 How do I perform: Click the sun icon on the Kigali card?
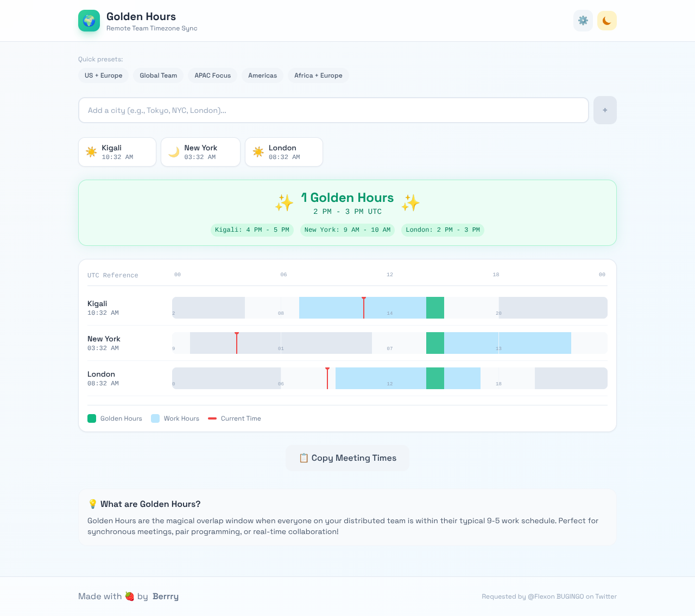point(92,152)
